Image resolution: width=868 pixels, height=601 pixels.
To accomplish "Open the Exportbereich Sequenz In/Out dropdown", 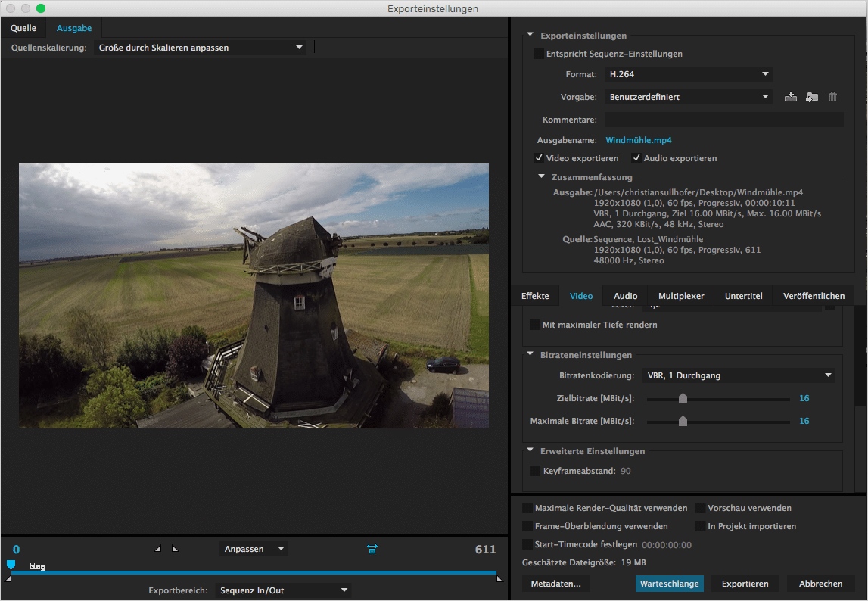I will (x=282, y=590).
